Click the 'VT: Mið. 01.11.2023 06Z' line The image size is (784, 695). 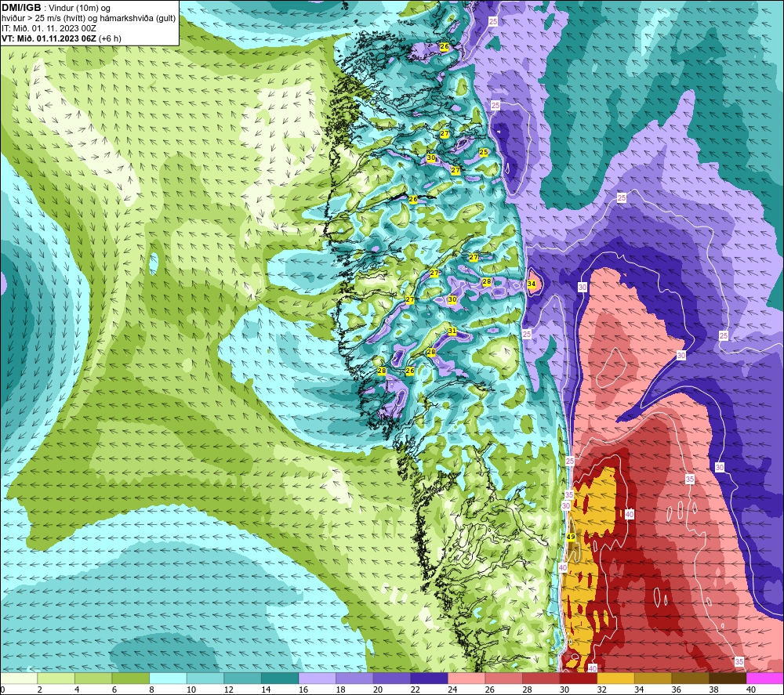click(49, 38)
